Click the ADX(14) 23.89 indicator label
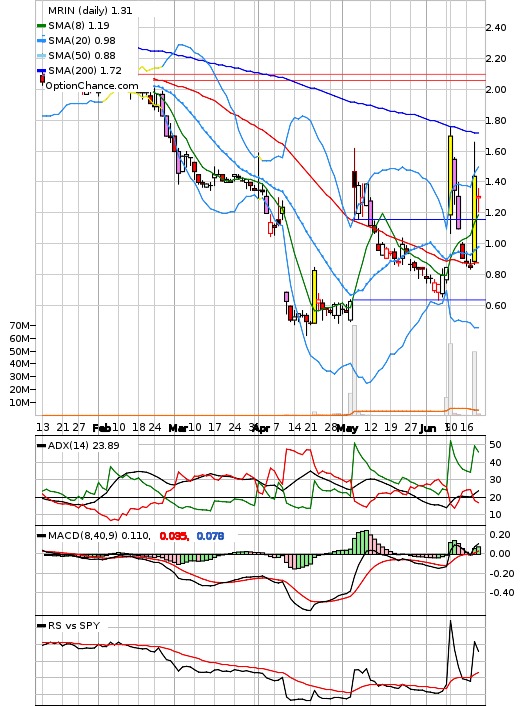 pos(78,446)
